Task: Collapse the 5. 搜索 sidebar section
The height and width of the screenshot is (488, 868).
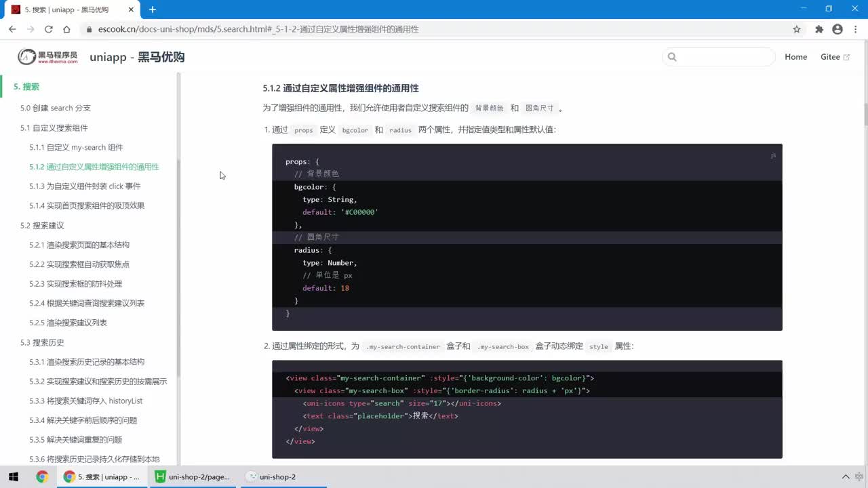Action: coord(26,87)
